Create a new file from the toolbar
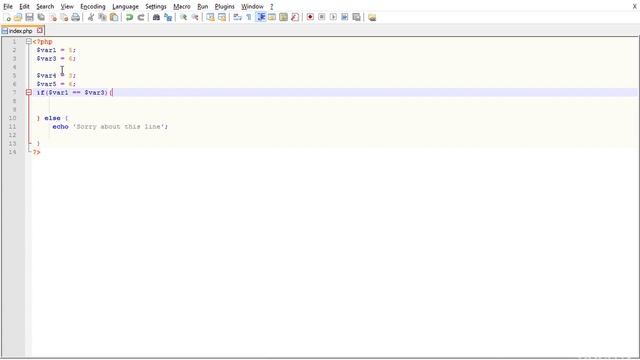The width and height of the screenshot is (640, 360). 7,17
